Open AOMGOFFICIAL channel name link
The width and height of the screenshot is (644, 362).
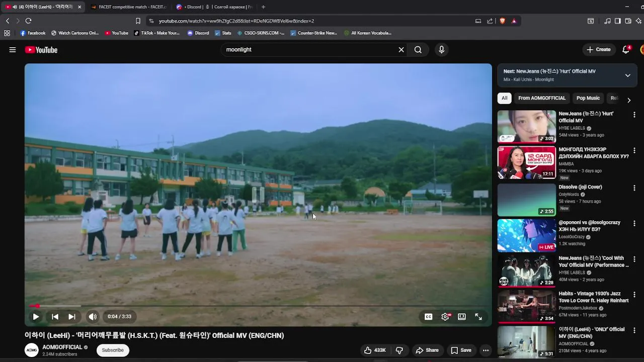[x=62, y=347]
